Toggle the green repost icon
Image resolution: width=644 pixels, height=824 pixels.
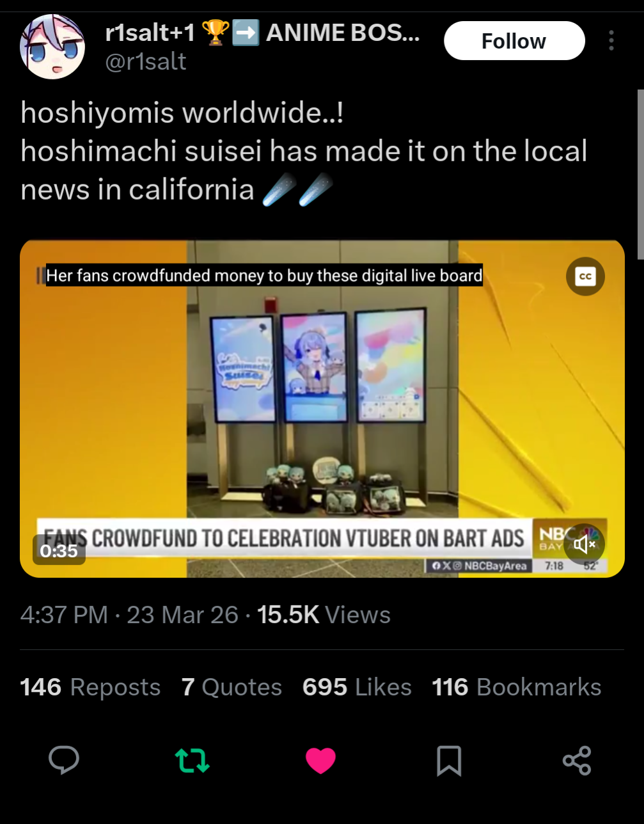click(192, 761)
